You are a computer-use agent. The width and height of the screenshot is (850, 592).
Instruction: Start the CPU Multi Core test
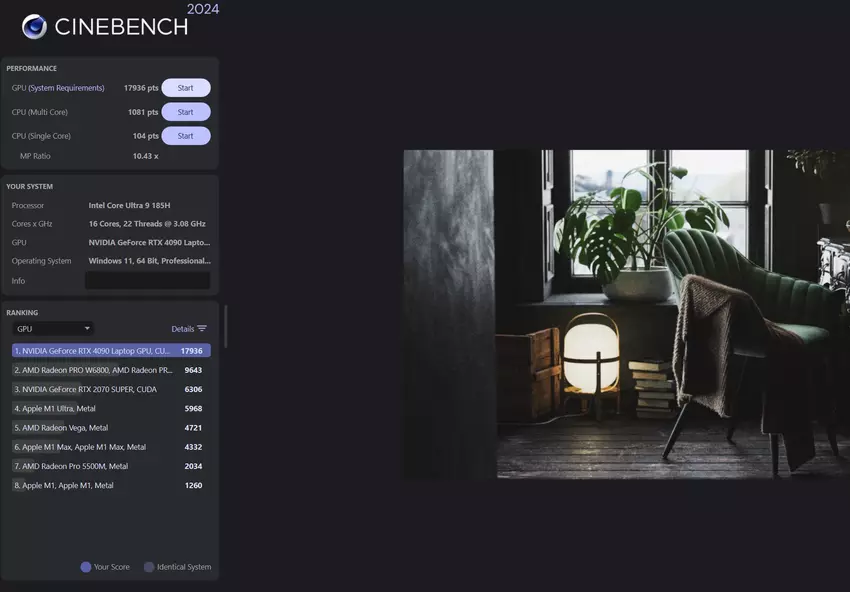point(186,112)
